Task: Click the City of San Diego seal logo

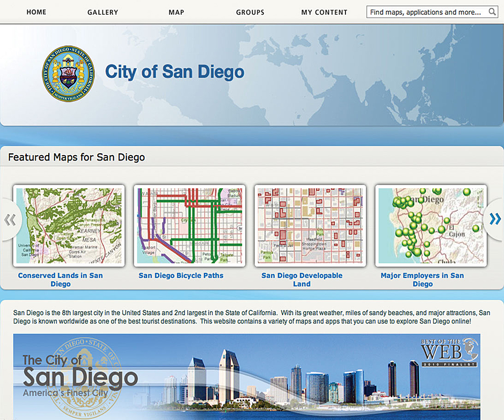Action: point(68,74)
